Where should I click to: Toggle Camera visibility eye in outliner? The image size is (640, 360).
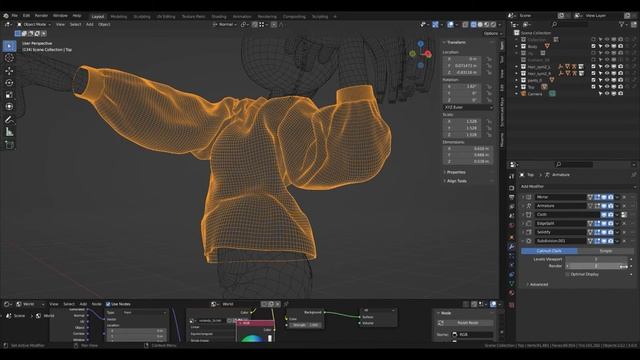607,94
